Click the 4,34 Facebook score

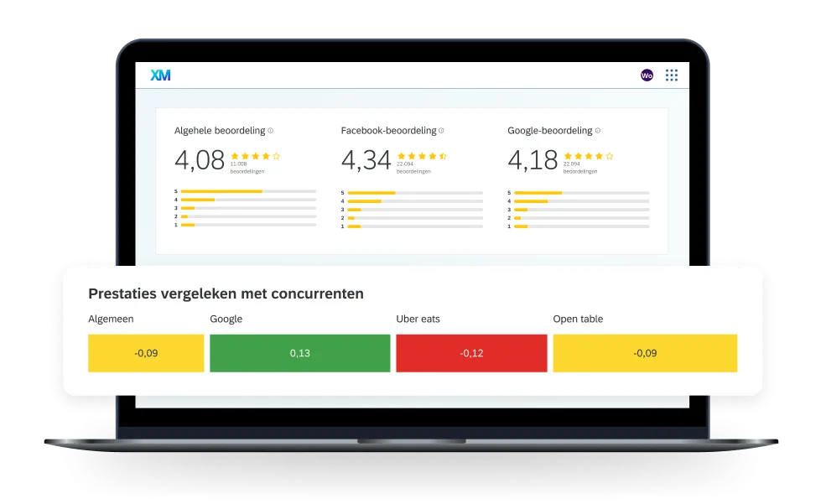coord(366,160)
